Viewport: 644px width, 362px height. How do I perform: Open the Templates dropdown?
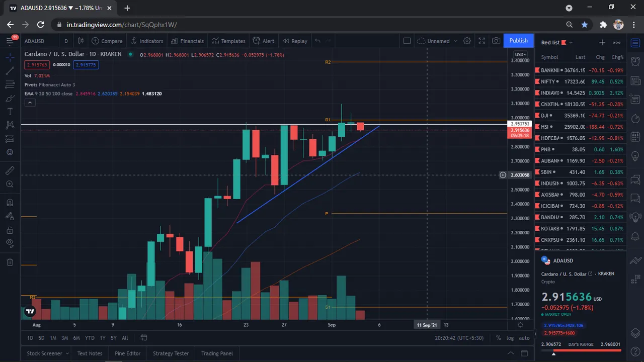pos(228,41)
